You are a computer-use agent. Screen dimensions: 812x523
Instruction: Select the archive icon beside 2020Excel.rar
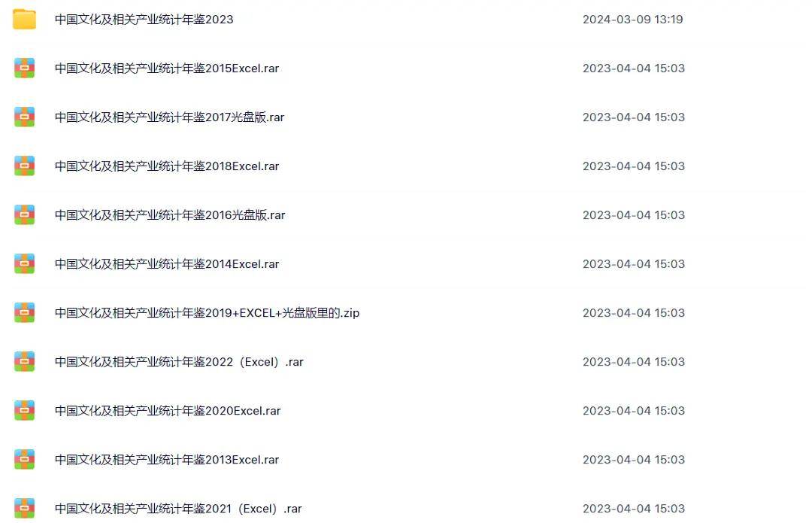pyautogui.click(x=24, y=411)
